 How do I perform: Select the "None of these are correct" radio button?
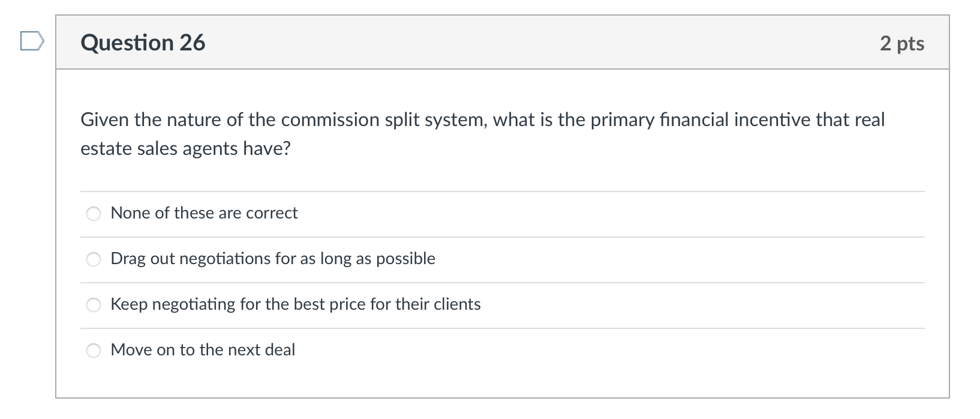coord(94,214)
